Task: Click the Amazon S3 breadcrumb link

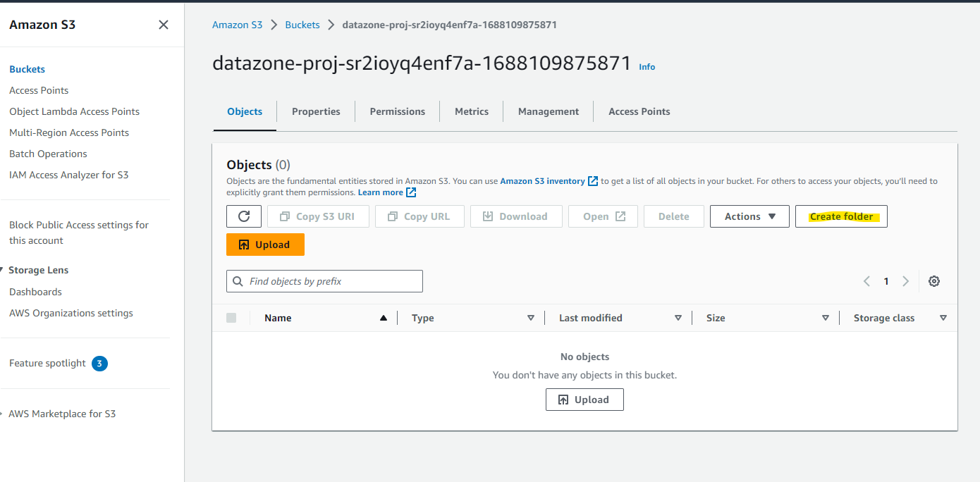Action: pos(238,25)
